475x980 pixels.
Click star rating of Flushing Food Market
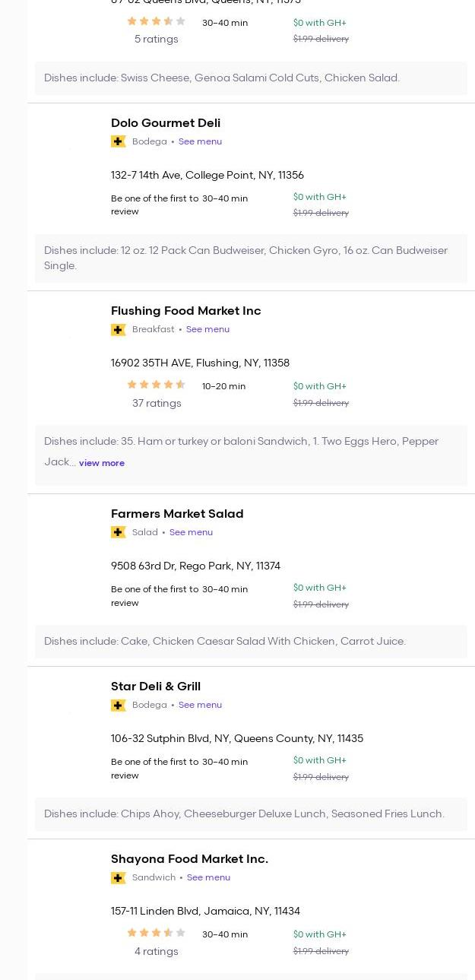156,385
